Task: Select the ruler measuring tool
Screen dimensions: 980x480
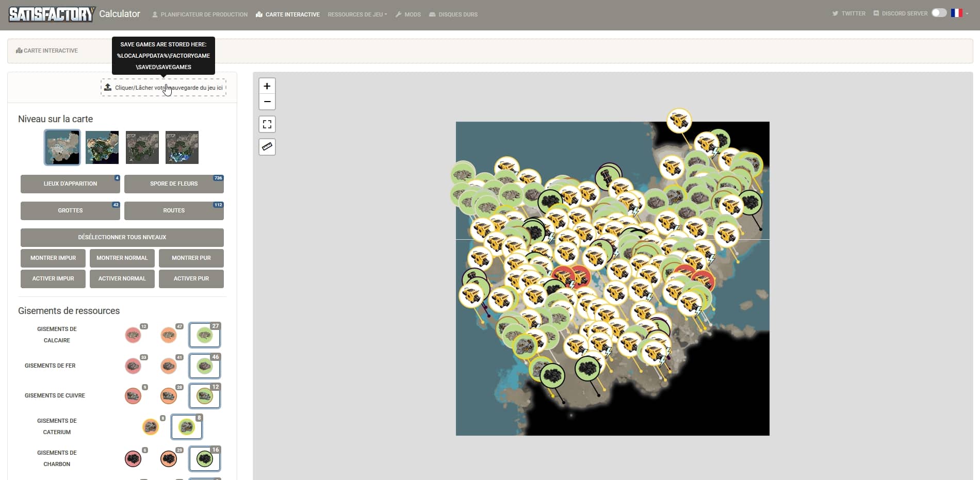Action: tap(267, 147)
